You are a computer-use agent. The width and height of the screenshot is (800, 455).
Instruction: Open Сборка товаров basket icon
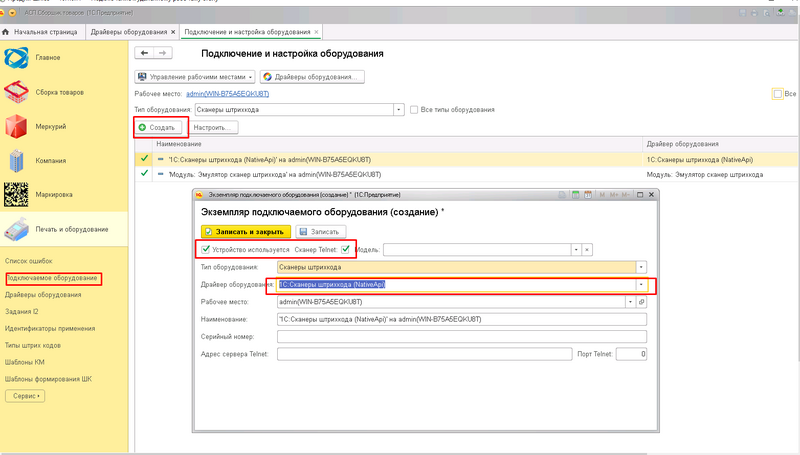[16, 92]
